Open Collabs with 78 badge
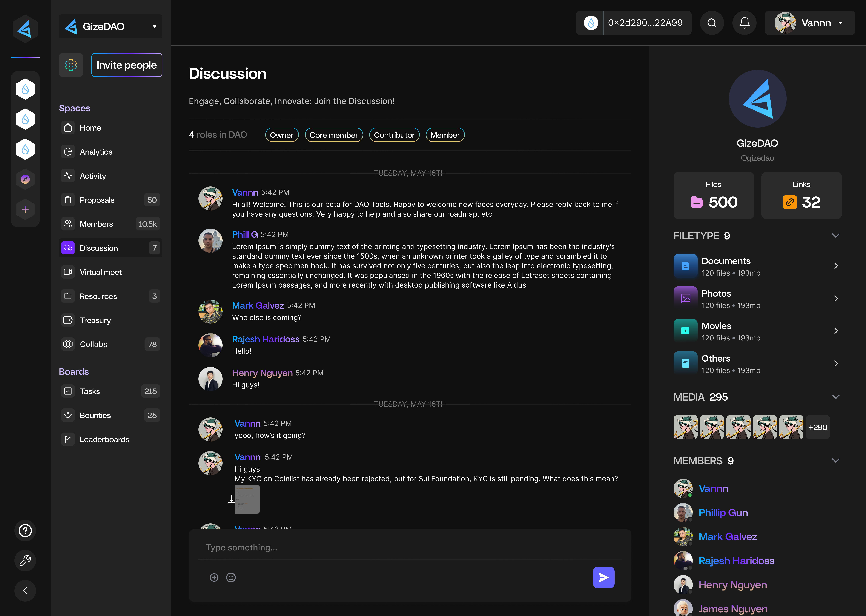866x616 pixels. [x=110, y=344]
